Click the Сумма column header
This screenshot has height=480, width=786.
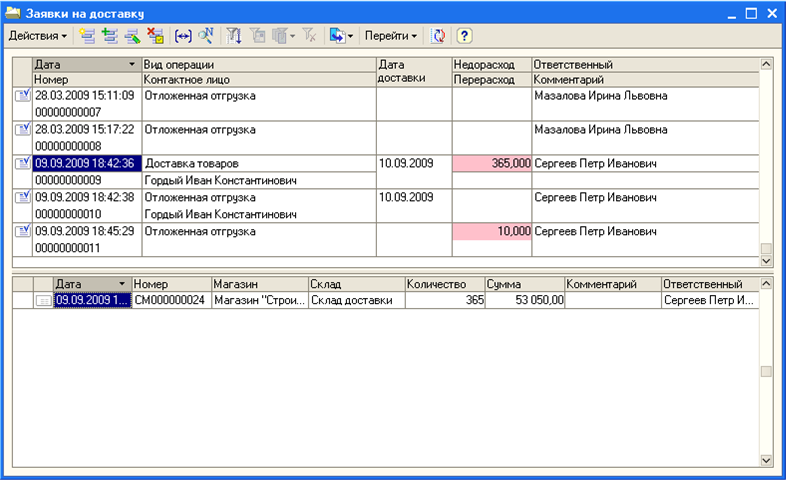point(525,284)
